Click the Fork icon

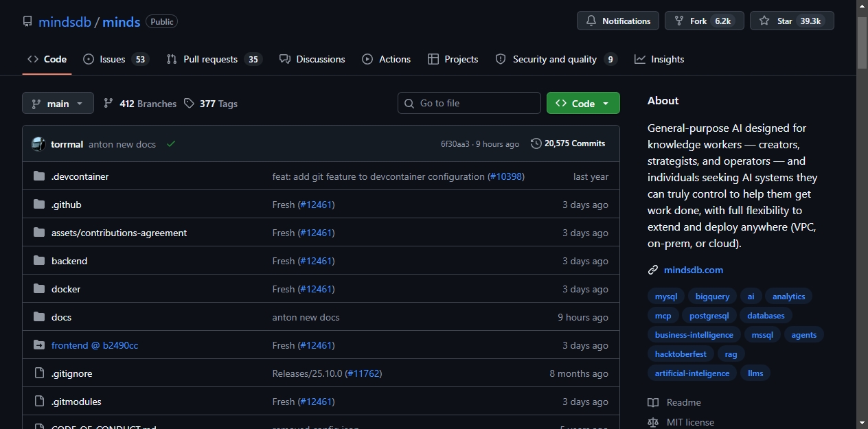[679, 21]
